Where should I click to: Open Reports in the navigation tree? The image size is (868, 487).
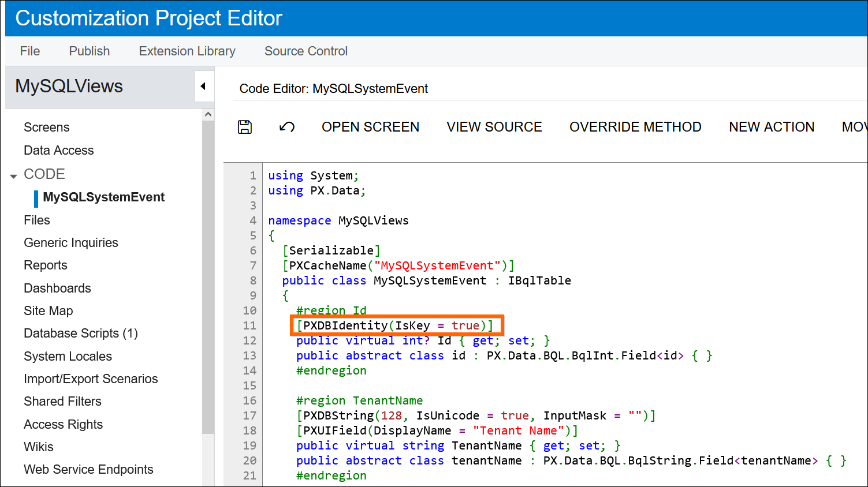46,265
